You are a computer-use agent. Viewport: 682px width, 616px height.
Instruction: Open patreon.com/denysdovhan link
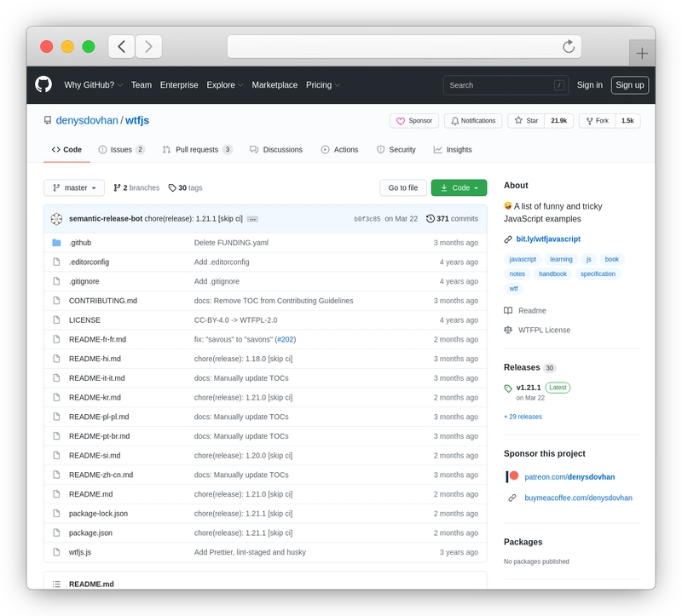pos(569,477)
